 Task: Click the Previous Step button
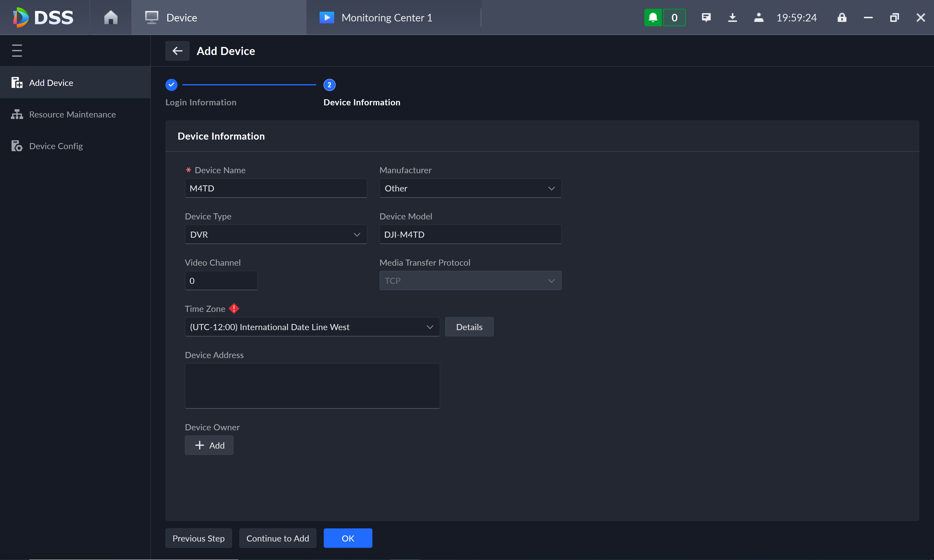[198, 538]
